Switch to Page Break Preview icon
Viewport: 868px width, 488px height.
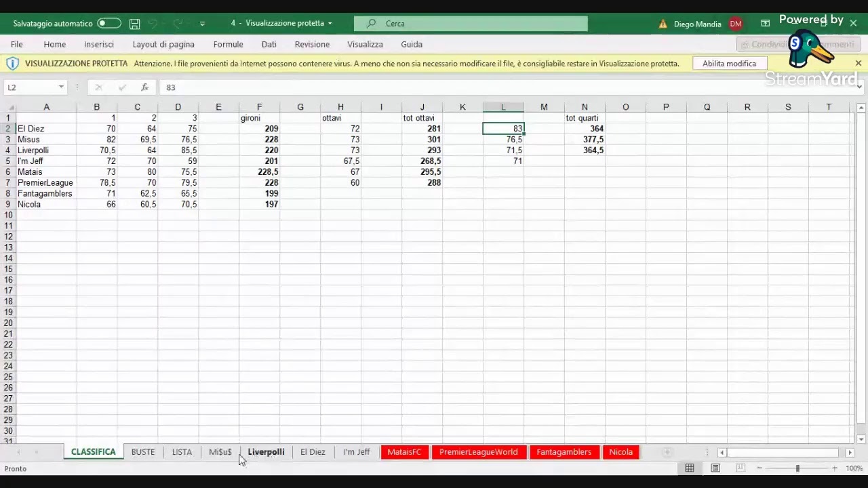click(741, 468)
